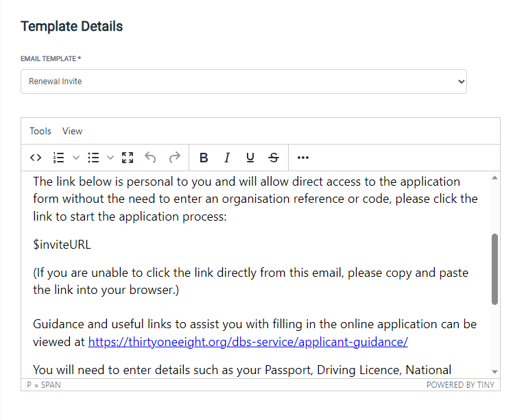526x420 pixels.
Task: Click the thirtyoneeight applicant guidance link
Action: tap(248, 341)
